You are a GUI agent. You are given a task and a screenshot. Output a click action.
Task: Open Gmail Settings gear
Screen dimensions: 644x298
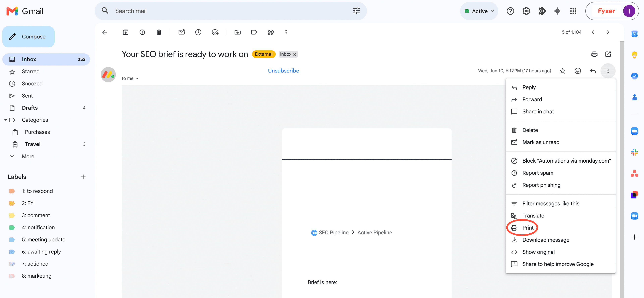click(x=526, y=11)
